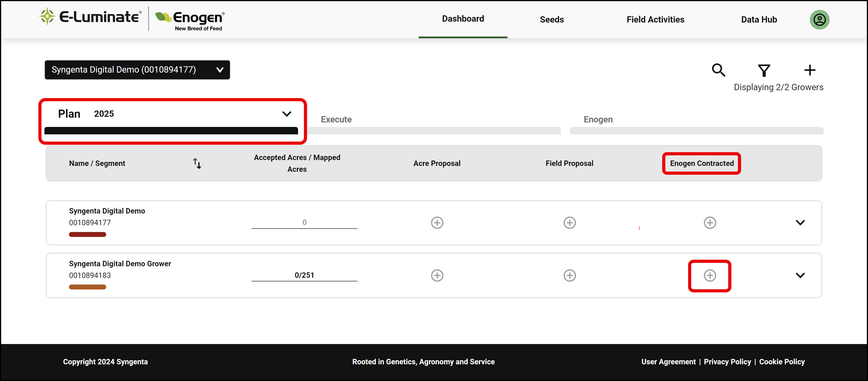
Task: Click grower ID 0010894177 in the first row
Action: pos(90,223)
